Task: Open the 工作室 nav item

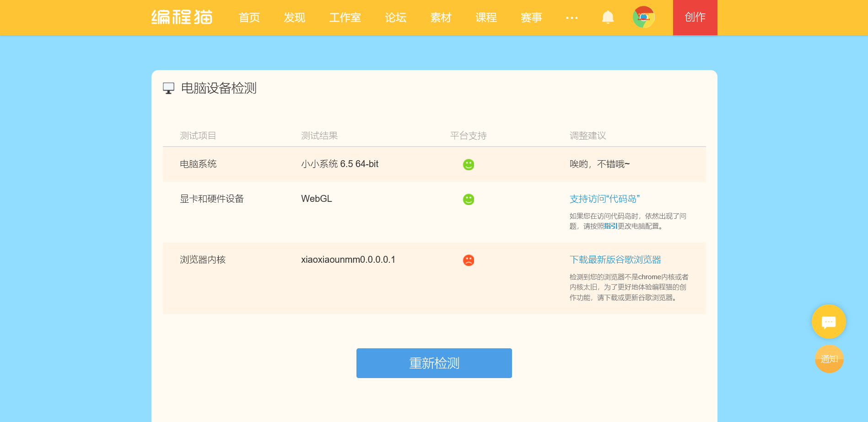Action: [x=345, y=17]
